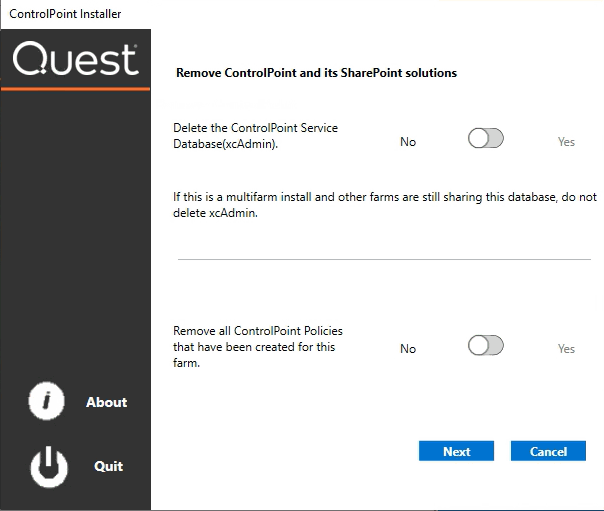604x511 pixels.
Task: Click the orange bar under Quest logo
Action: click(75, 89)
